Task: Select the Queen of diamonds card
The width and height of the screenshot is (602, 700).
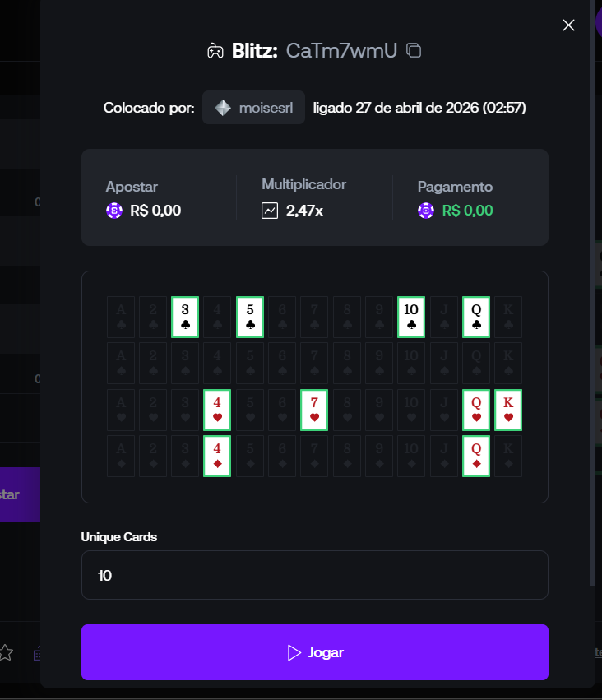Action: click(x=476, y=457)
